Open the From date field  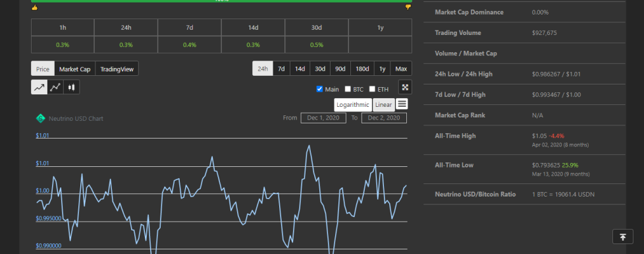[323, 118]
